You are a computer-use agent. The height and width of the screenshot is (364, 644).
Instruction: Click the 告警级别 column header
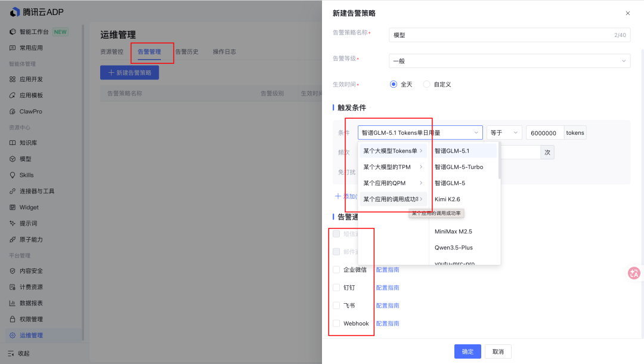(x=273, y=93)
